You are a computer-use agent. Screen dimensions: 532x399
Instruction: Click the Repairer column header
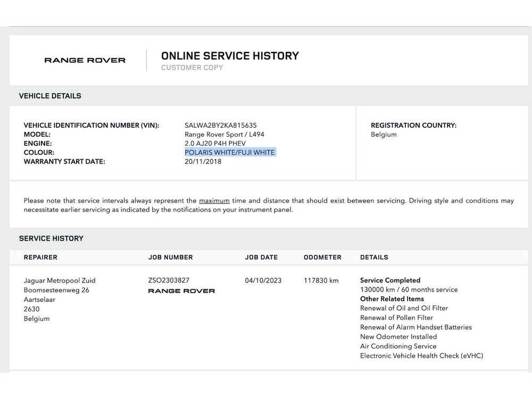tap(40, 257)
